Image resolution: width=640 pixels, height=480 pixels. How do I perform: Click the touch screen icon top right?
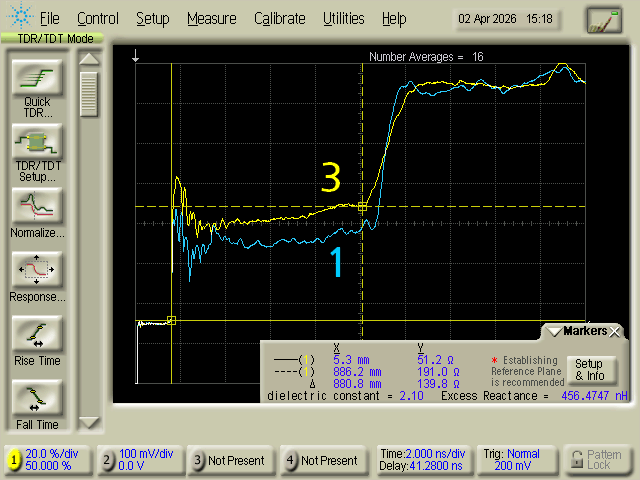coord(604,19)
